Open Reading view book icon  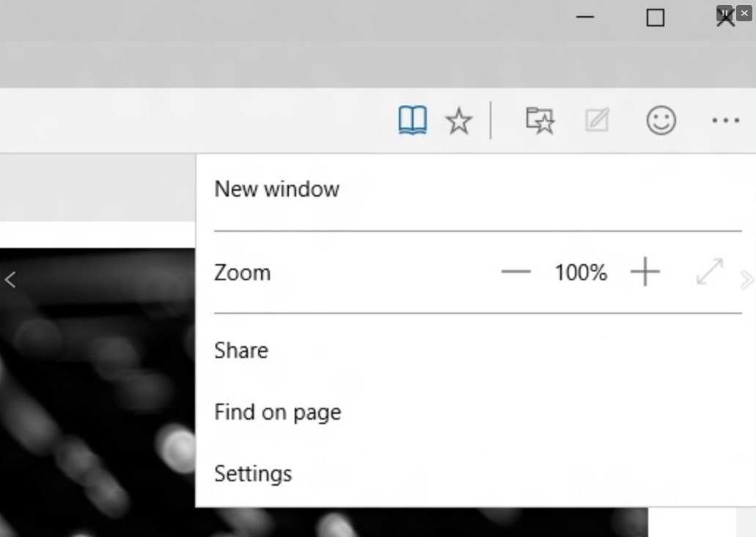(x=413, y=120)
